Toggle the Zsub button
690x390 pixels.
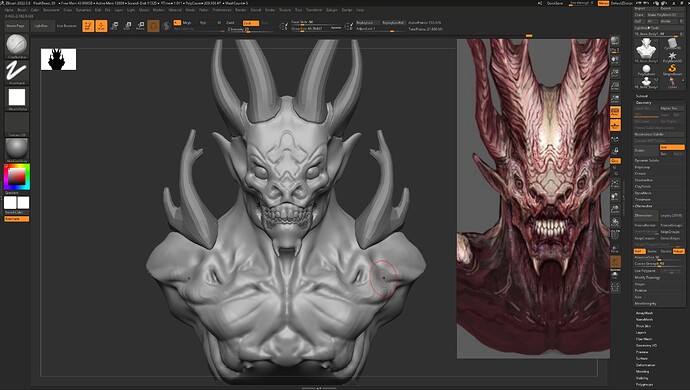251,23
